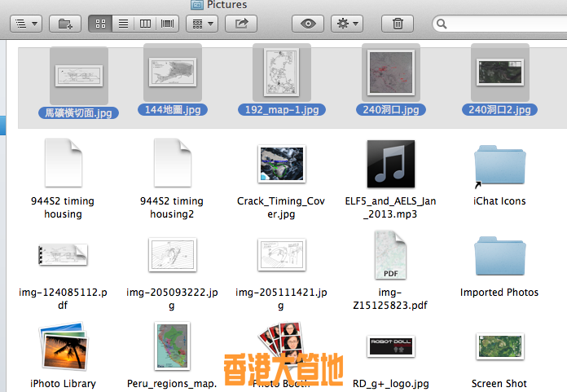This screenshot has height=392, width=567.
Task: Open the item arrangement dropdown
Action: pyautogui.click(x=202, y=24)
